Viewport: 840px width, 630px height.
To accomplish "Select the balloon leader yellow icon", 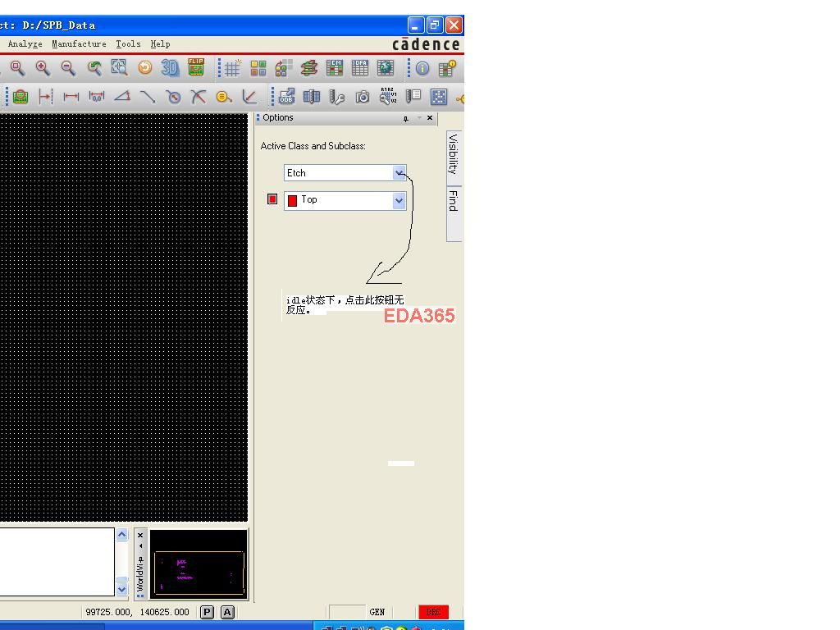I will pos(224,97).
